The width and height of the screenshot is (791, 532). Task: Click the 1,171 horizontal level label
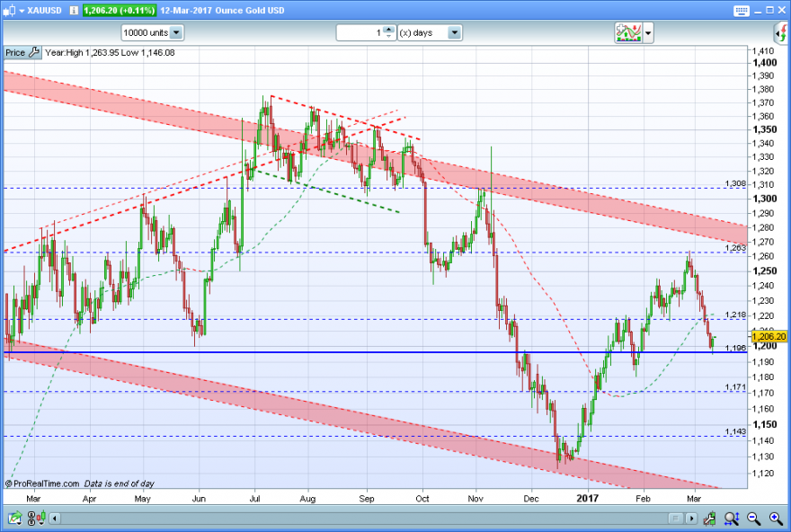(x=735, y=386)
